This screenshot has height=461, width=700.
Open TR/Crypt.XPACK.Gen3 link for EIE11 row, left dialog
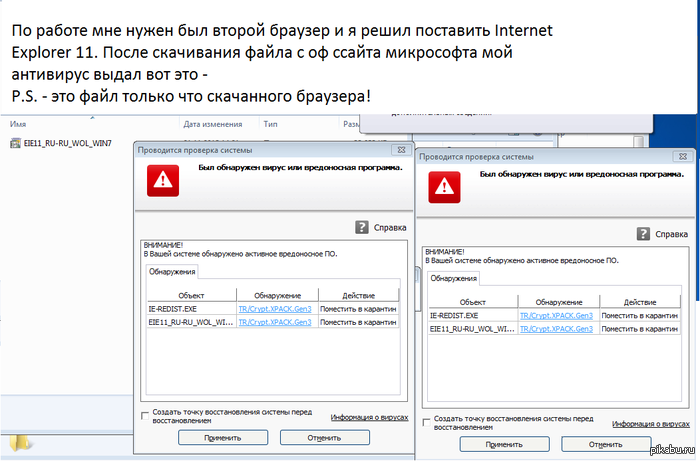[x=275, y=322]
